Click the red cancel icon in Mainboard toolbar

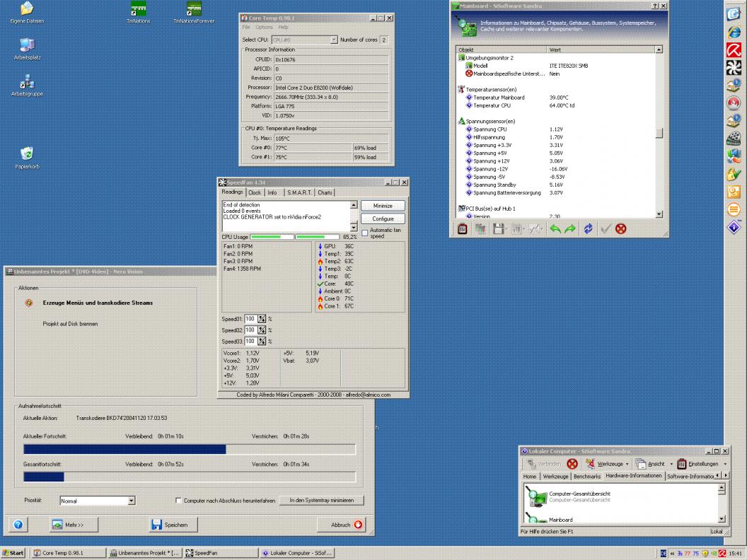coord(620,229)
